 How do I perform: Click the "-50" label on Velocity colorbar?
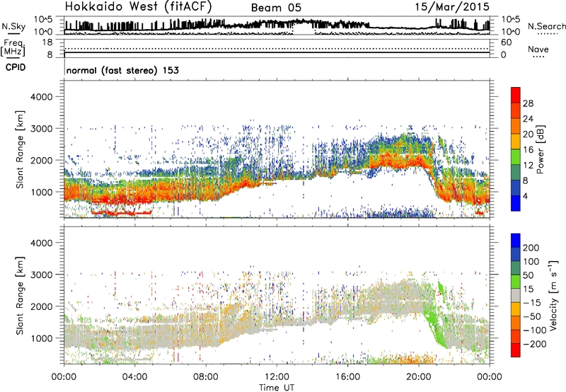532,316
